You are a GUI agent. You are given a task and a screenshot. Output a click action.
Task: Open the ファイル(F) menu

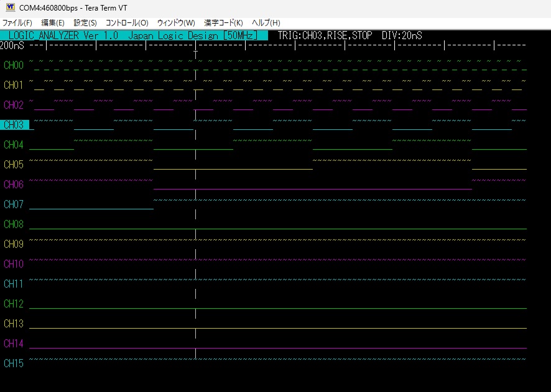pyautogui.click(x=17, y=22)
